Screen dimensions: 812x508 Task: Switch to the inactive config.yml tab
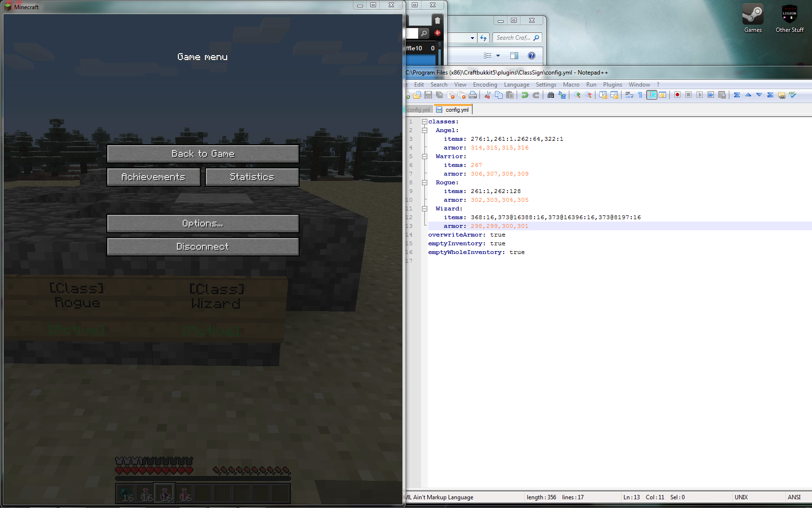click(418, 110)
